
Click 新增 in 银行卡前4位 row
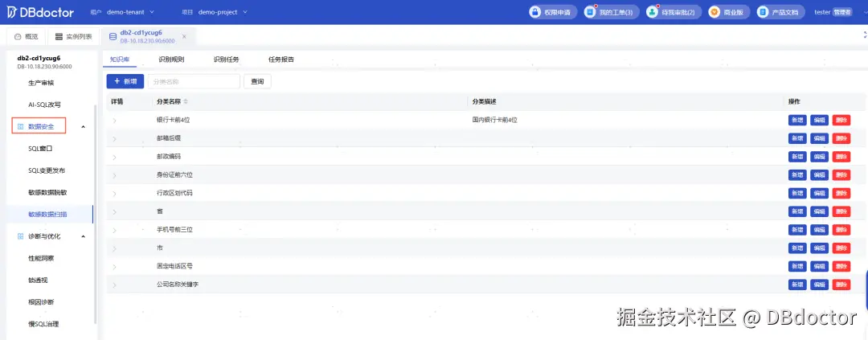797,120
